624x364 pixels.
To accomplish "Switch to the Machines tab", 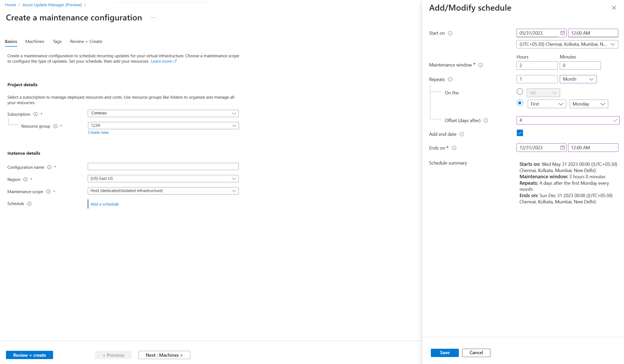I will pyautogui.click(x=34, y=41).
